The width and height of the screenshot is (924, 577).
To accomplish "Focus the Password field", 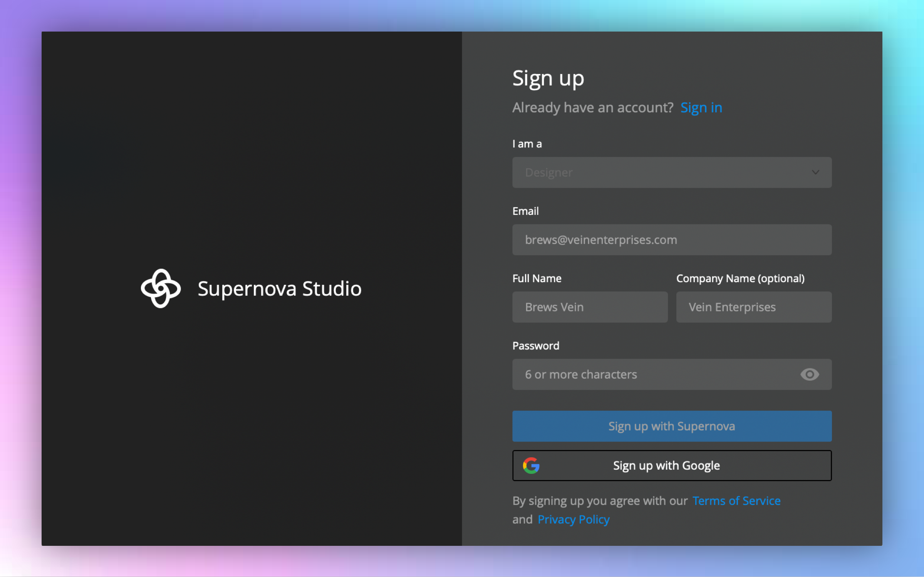I will click(655, 374).
